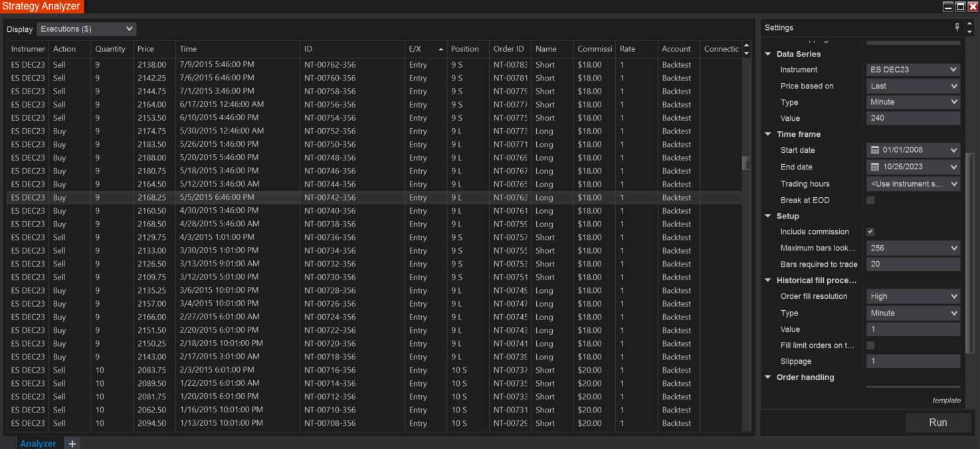Select the row dated 4/3/2015 1:01:00 PM

[x=375, y=237]
